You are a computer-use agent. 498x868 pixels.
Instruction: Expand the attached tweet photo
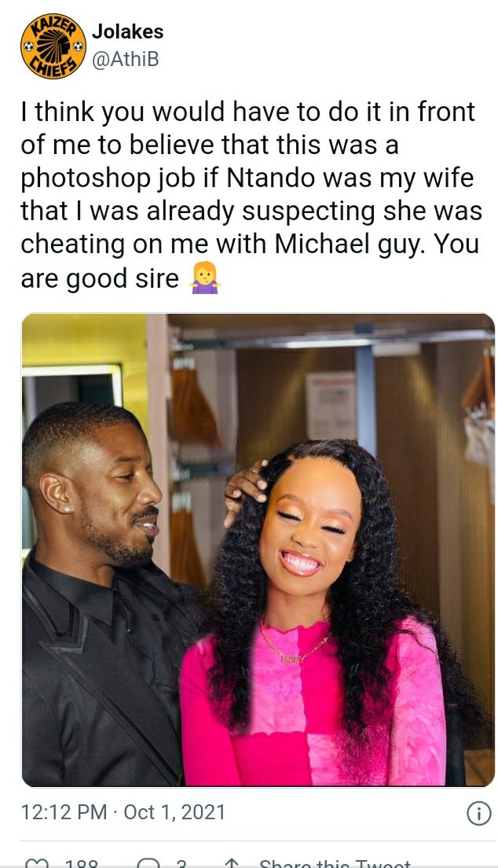click(x=258, y=550)
